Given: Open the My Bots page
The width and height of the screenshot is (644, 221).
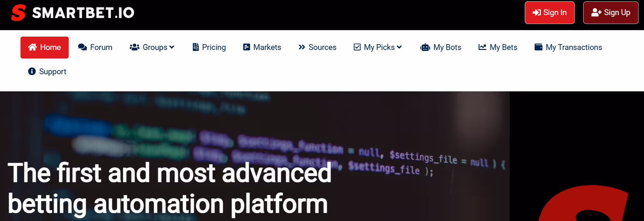Looking at the screenshot, I should click(441, 48).
